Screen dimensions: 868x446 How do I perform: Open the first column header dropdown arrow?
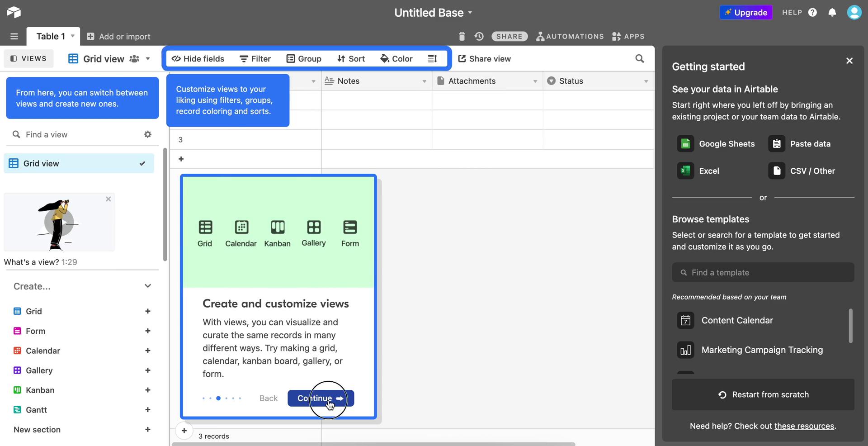pos(313,81)
